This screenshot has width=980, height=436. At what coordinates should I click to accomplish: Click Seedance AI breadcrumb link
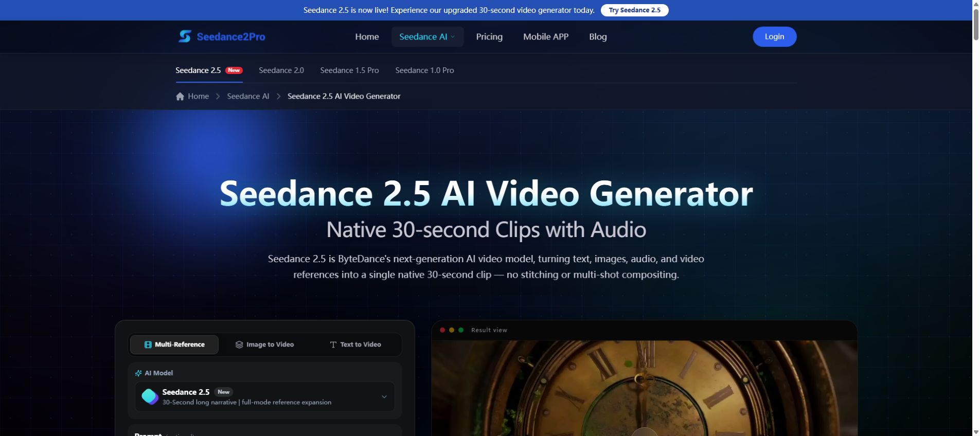coord(248,96)
